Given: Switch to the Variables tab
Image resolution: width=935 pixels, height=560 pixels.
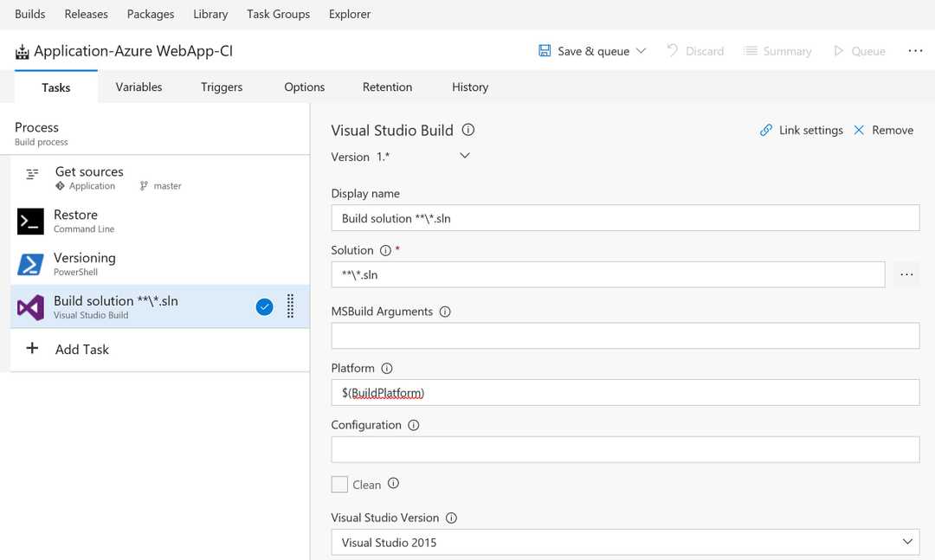Looking at the screenshot, I should (x=139, y=87).
